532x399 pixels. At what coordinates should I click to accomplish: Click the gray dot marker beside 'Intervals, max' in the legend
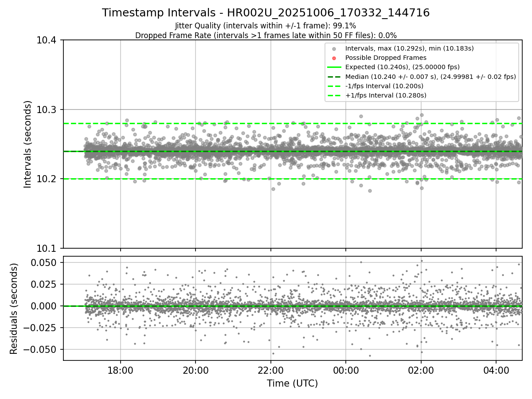[334, 49]
